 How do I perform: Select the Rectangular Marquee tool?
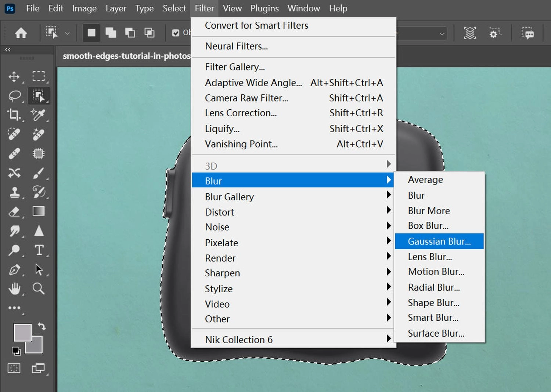click(x=39, y=76)
